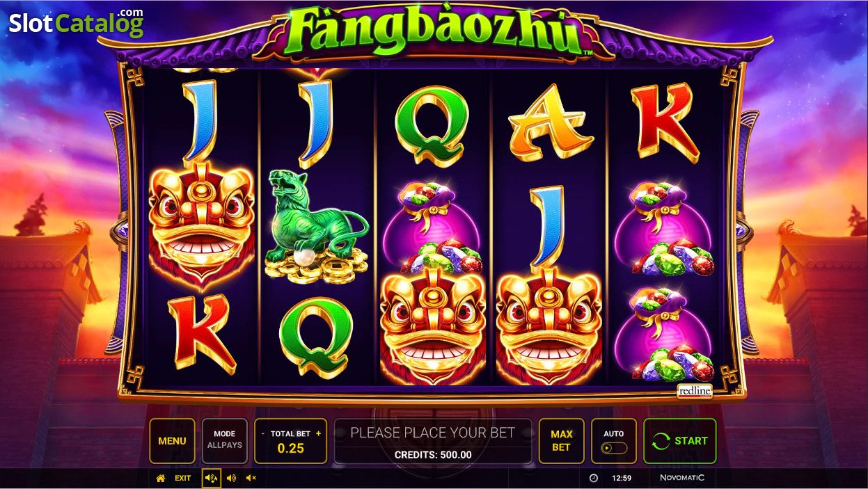Spin the reels with START button

679,441
